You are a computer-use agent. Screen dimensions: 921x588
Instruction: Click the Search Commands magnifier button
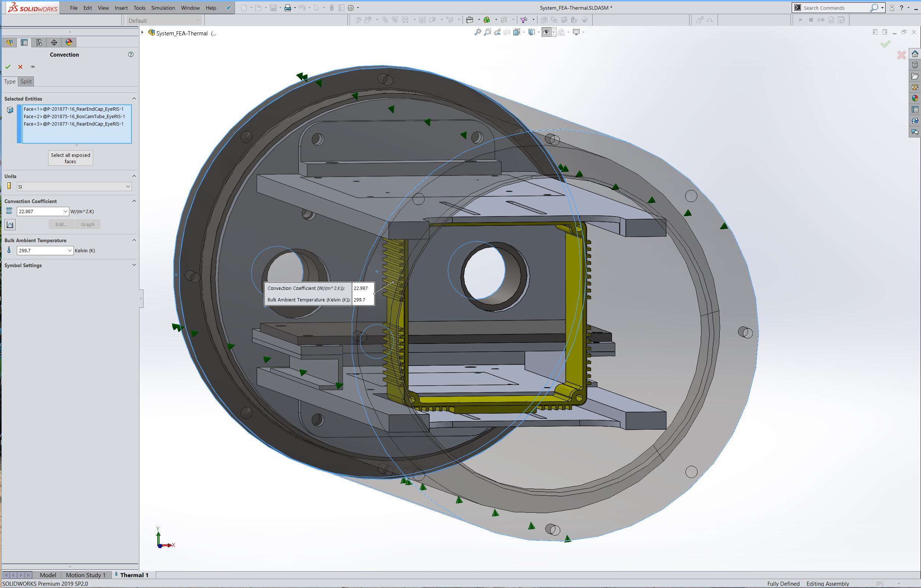tap(874, 8)
